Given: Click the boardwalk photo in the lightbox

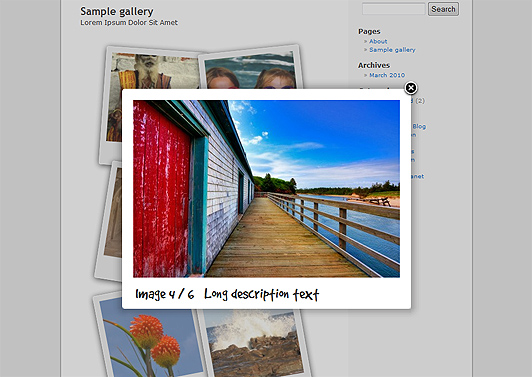Looking at the screenshot, I should pyautogui.click(x=266, y=189).
